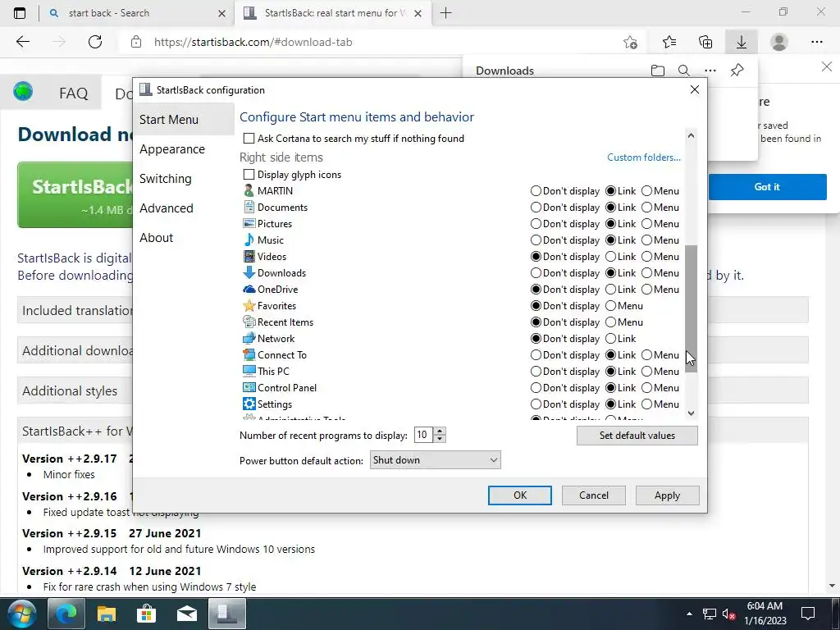Click Got it button in Edge
This screenshot has height=630, width=840.
[x=767, y=187]
